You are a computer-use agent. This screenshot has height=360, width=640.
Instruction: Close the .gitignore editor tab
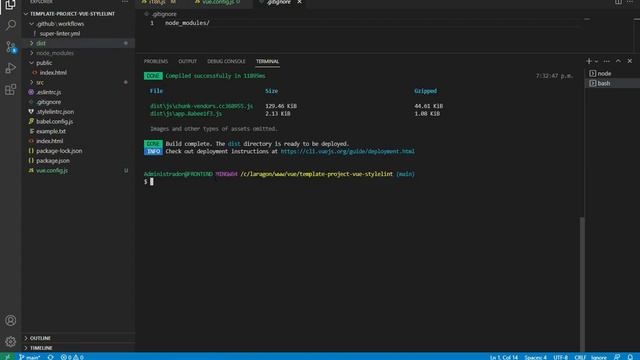click(299, 2)
